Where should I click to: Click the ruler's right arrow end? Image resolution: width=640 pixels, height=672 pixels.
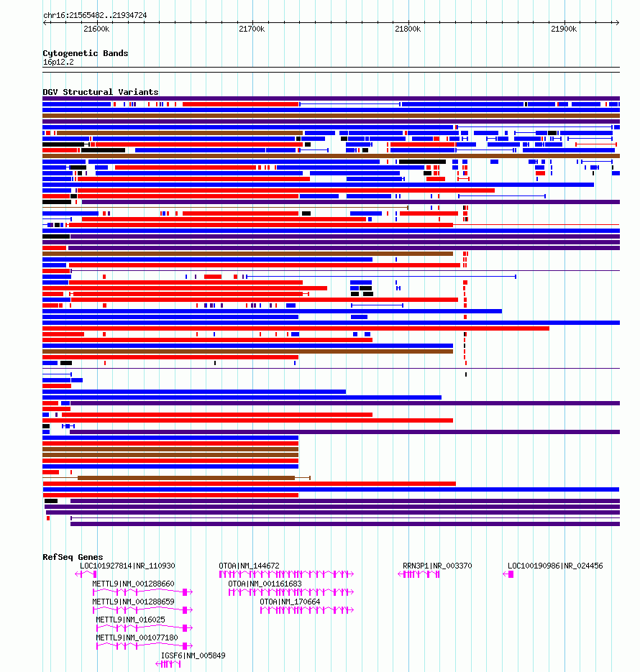point(618,22)
